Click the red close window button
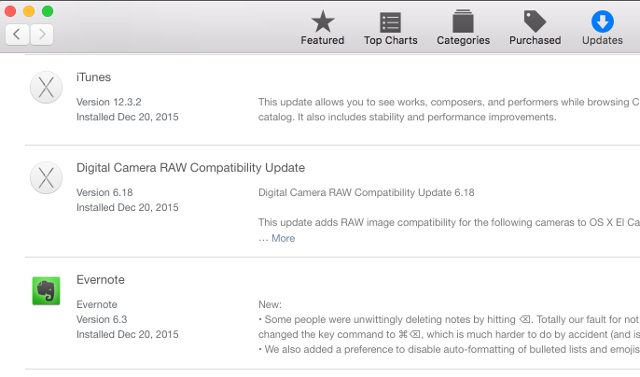640x377 pixels. pos(10,11)
